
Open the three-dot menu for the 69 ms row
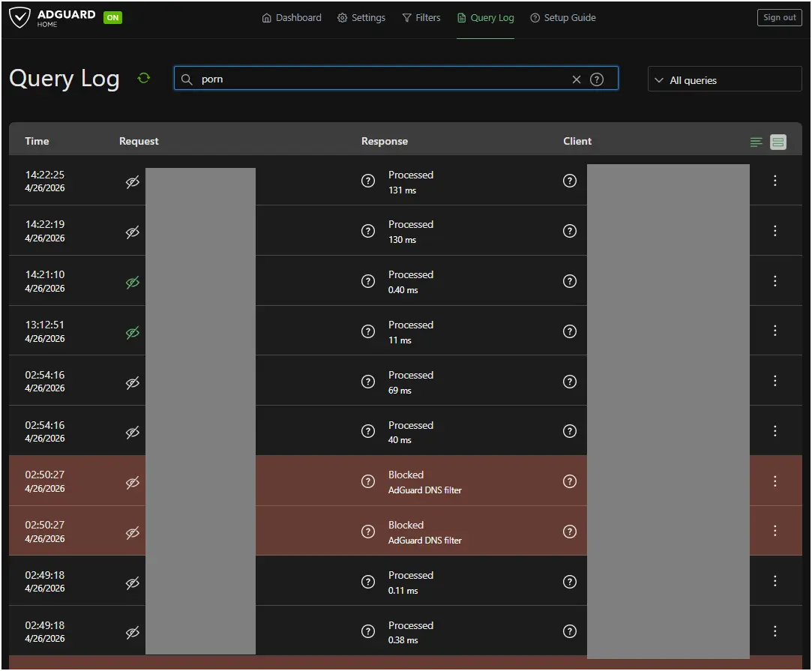775,381
